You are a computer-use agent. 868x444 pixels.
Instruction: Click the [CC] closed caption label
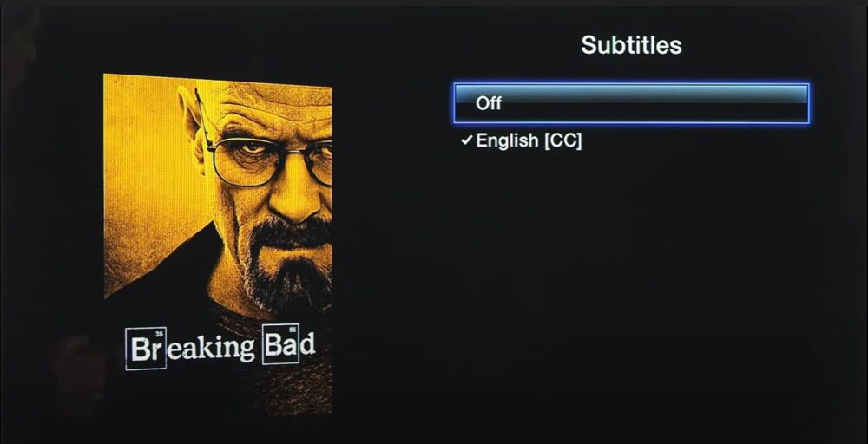[563, 140]
